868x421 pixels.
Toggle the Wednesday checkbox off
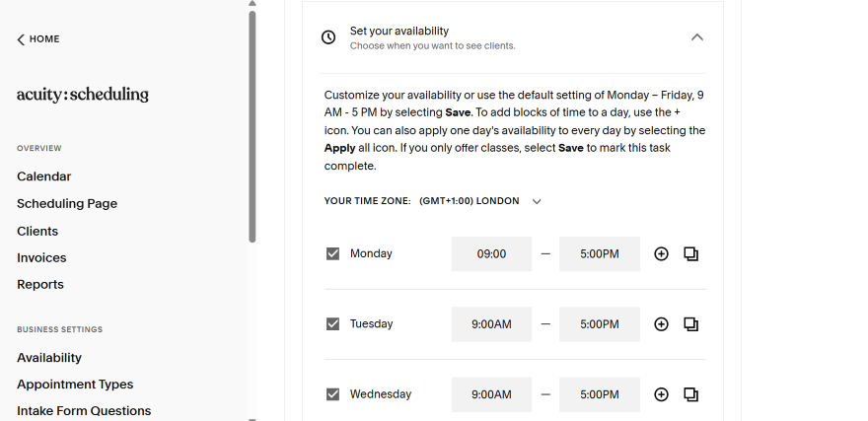(332, 394)
